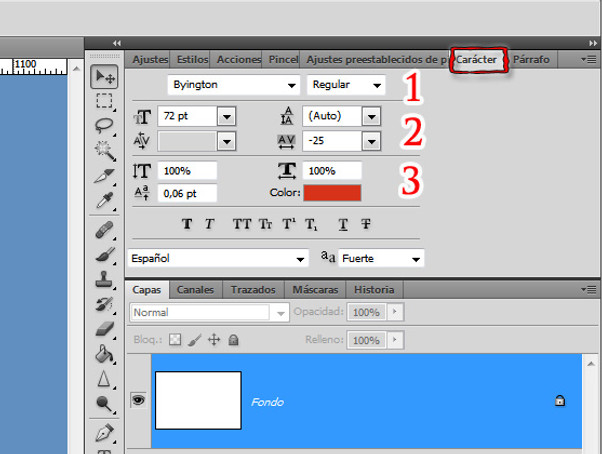This screenshot has width=602, height=454.
Task: Select the Pen tool
Action: [x=104, y=433]
